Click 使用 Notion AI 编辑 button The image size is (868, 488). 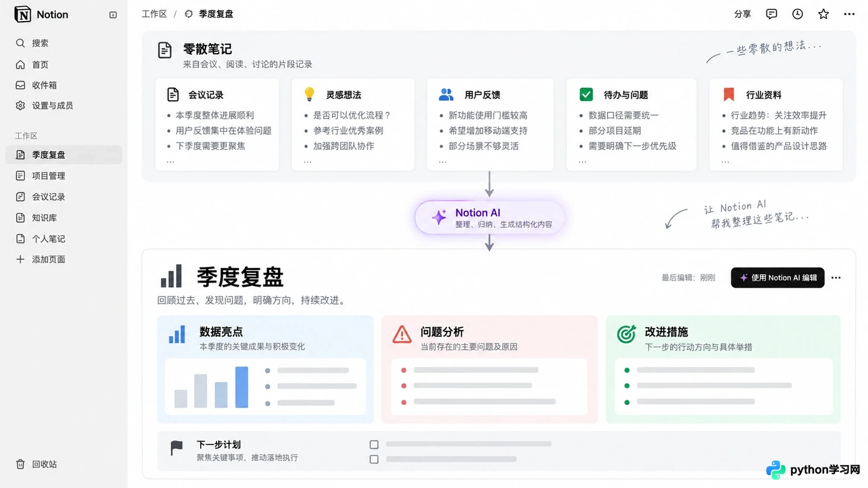778,278
